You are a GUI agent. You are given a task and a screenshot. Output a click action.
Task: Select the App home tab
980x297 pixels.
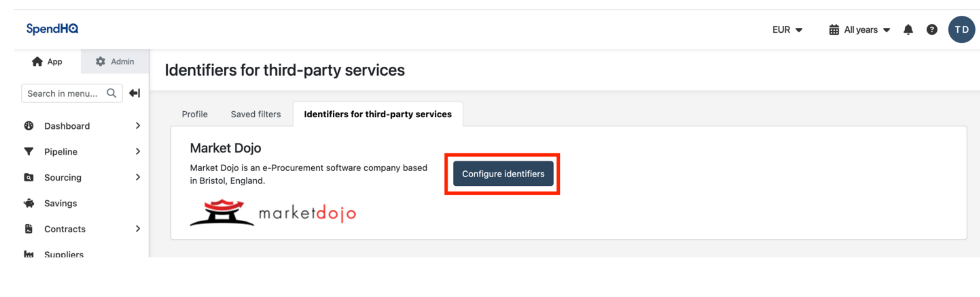[47, 61]
